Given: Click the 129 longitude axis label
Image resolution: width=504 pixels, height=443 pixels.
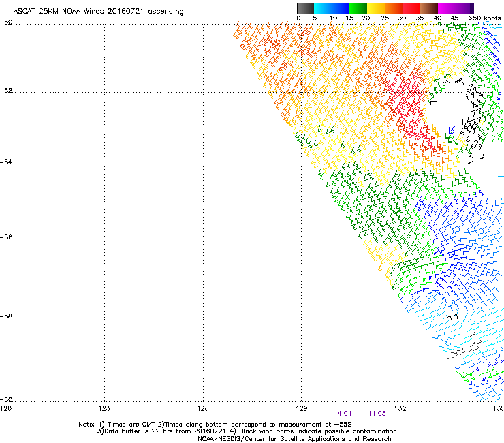Looking at the screenshot, I should [x=302, y=408].
